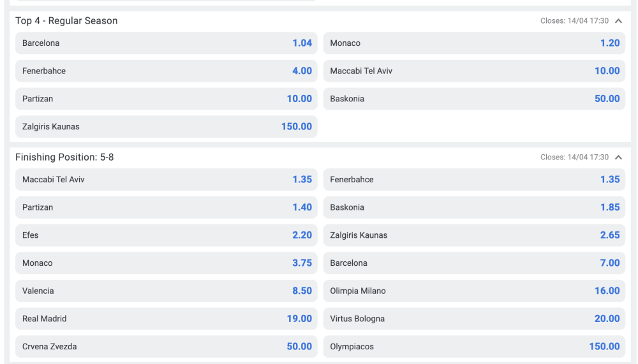Viewport: 638px width, 364px height.
Task: Choose Olympiacos odds 150.00
Action: click(474, 347)
